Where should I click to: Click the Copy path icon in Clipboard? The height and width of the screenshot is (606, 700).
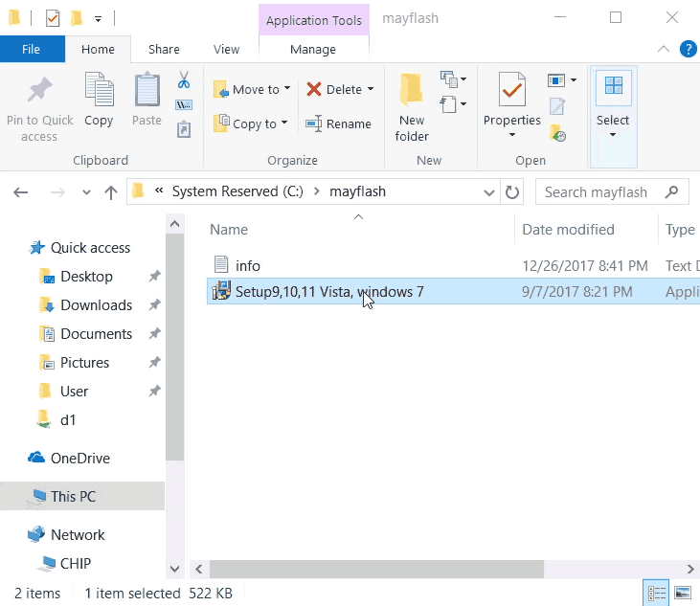click(x=184, y=105)
